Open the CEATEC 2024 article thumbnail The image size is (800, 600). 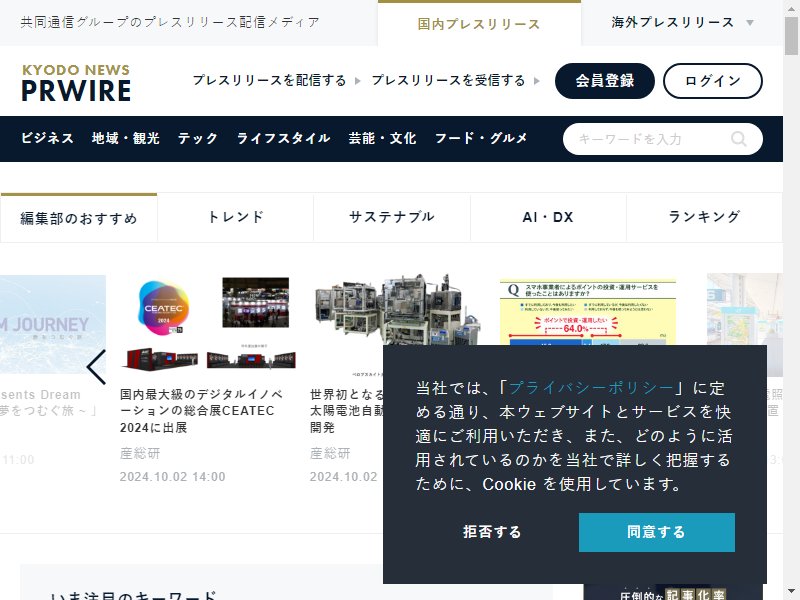coord(208,325)
